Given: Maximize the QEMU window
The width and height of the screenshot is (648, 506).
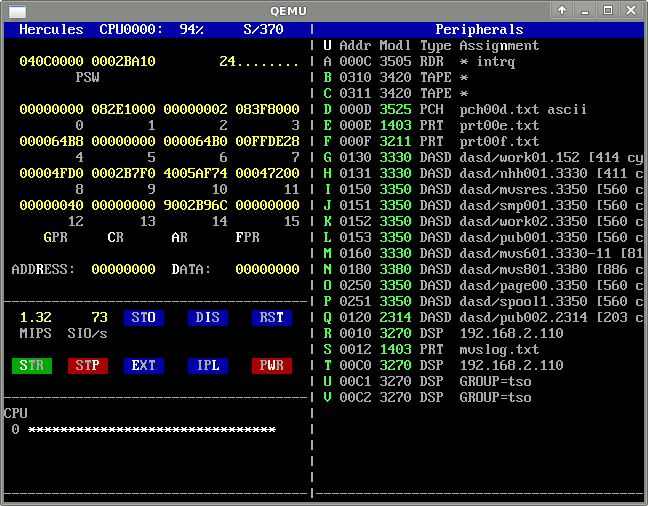Looking at the screenshot, I should tap(608, 10).
